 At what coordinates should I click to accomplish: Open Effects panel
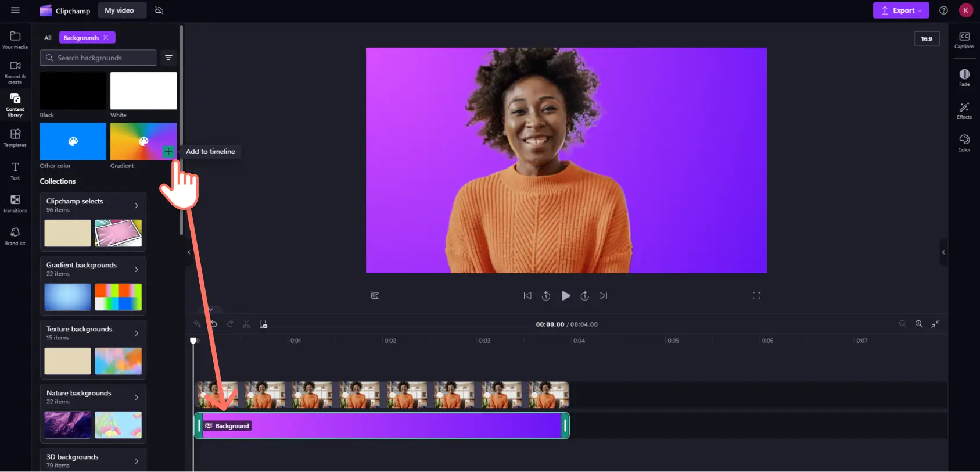tap(964, 110)
